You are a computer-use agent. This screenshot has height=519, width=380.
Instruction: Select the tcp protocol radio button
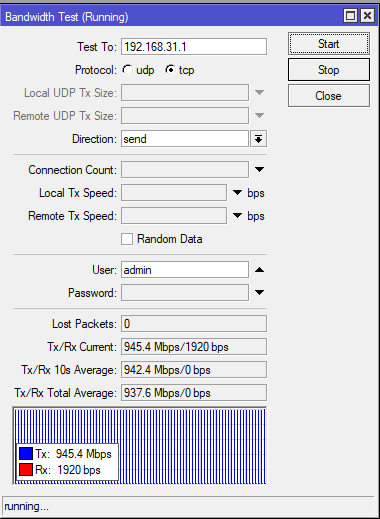coord(170,70)
